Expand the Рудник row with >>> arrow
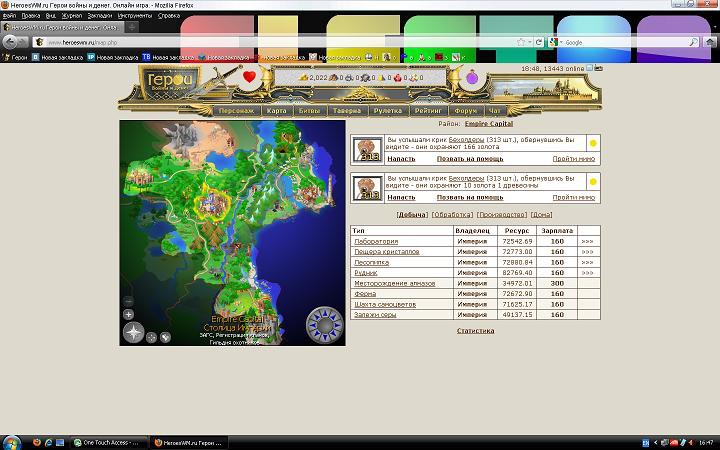This screenshot has height=450, width=720. pyautogui.click(x=587, y=273)
